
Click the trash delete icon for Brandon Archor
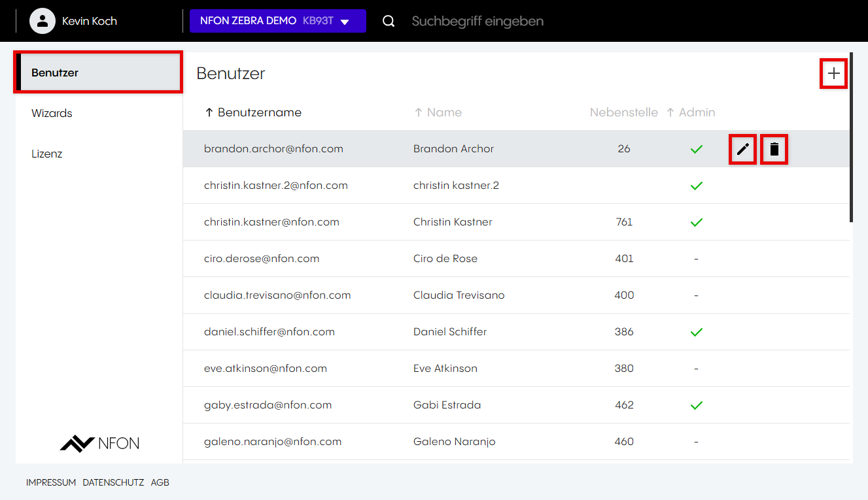[x=774, y=150]
